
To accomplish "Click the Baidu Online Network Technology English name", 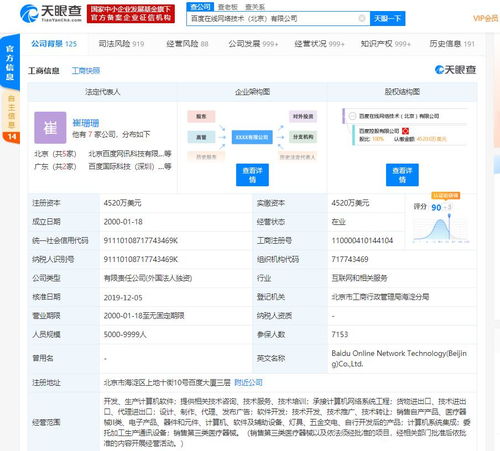I will coord(399,358).
